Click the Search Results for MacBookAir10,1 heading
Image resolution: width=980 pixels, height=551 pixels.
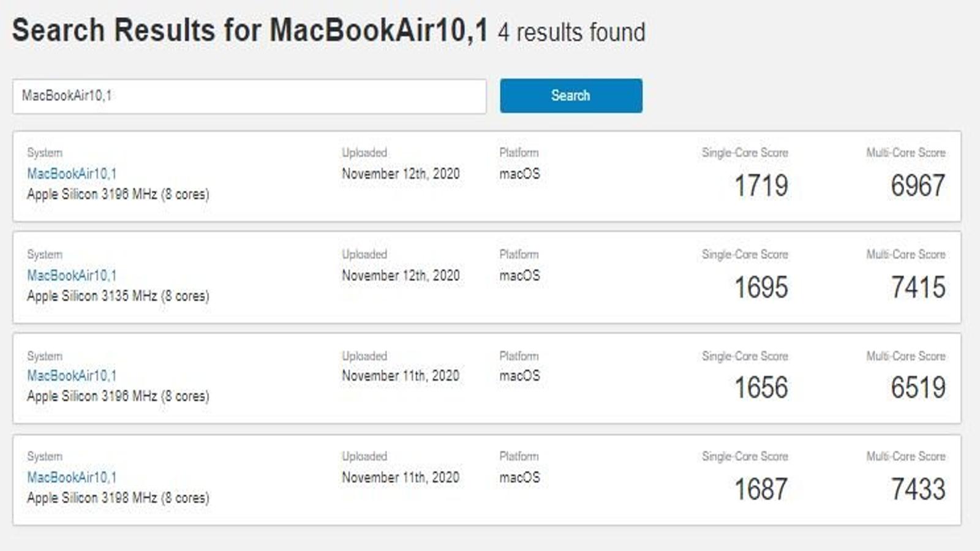click(251, 30)
